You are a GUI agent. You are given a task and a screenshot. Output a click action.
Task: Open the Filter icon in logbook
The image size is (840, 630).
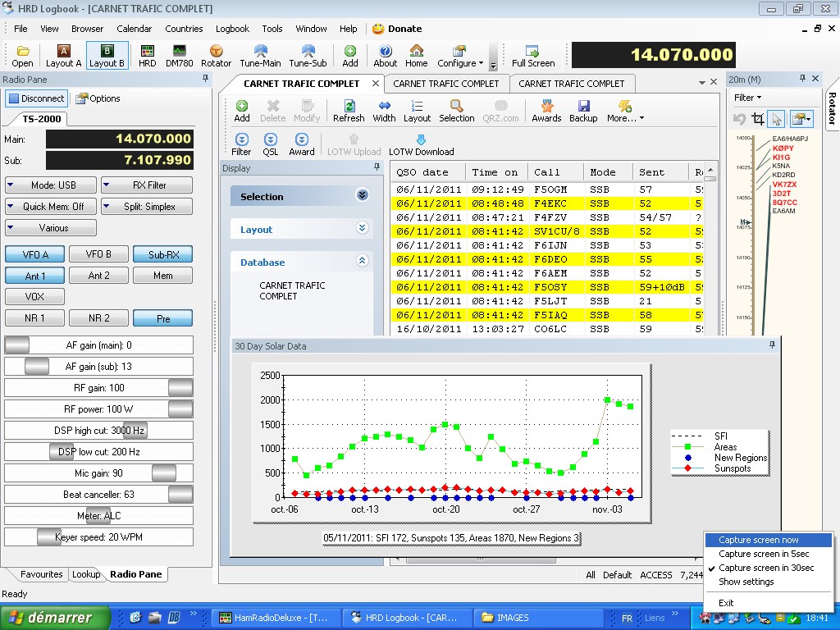[241, 144]
